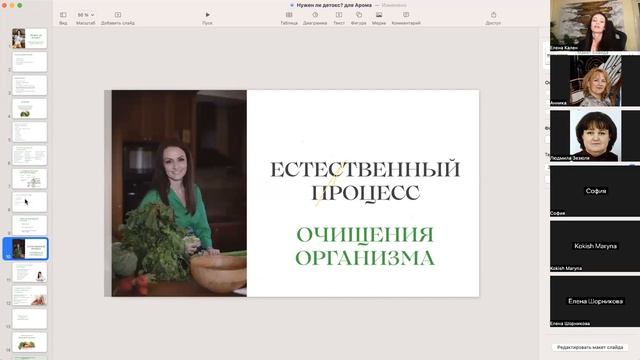Select the Елена Шорникова participant tile
Screen dimensions: 640x360
pos(595,301)
